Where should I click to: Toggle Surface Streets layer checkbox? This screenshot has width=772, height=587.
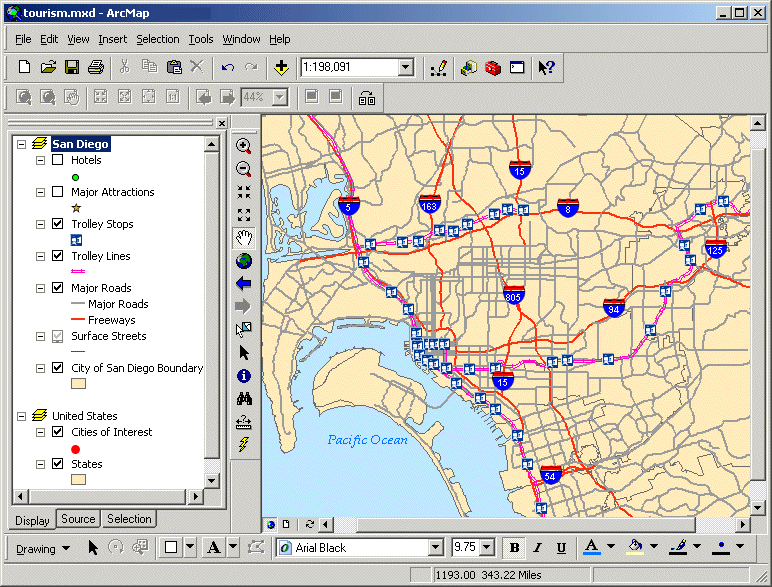click(x=58, y=336)
